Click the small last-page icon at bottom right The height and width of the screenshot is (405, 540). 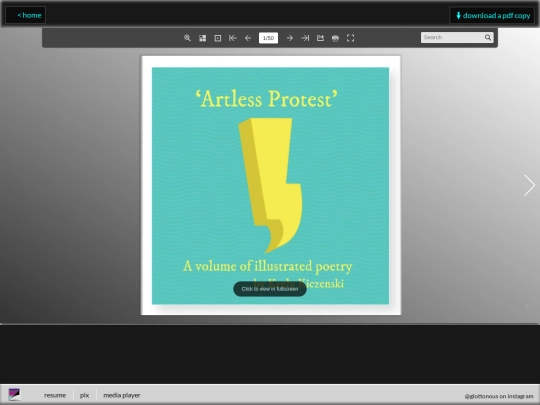point(527,307)
